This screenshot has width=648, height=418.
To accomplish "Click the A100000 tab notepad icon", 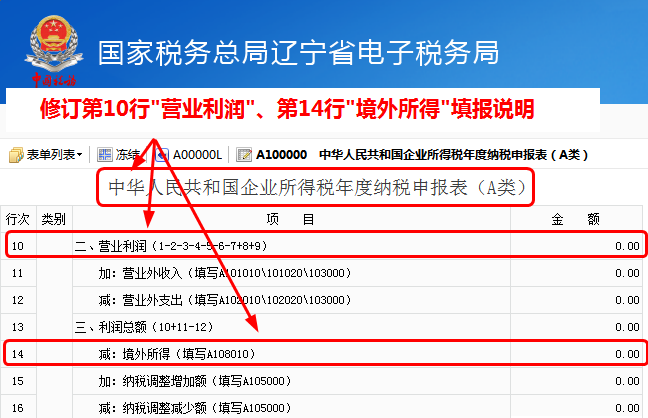I will click(x=244, y=155).
